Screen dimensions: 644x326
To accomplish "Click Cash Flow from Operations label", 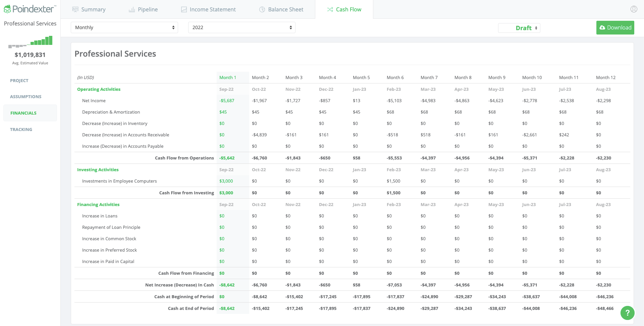I will click(x=184, y=158).
